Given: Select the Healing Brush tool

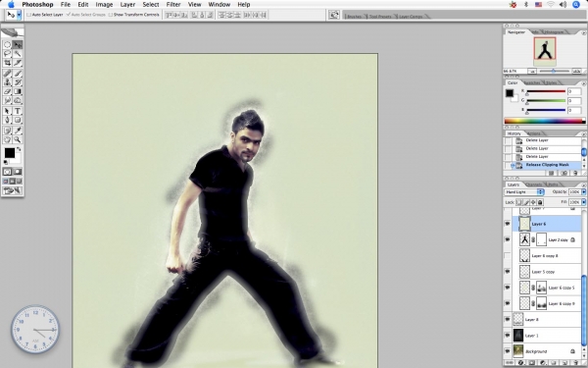Looking at the screenshot, I should 7,74.
